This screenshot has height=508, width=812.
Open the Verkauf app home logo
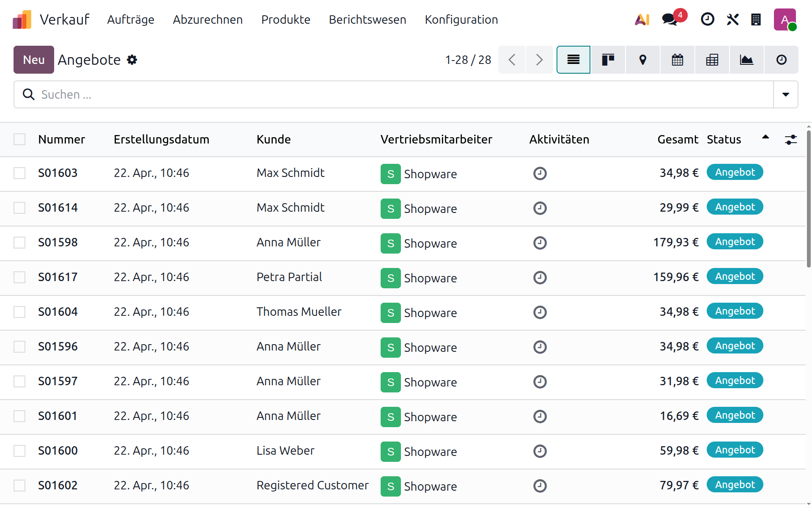22,19
